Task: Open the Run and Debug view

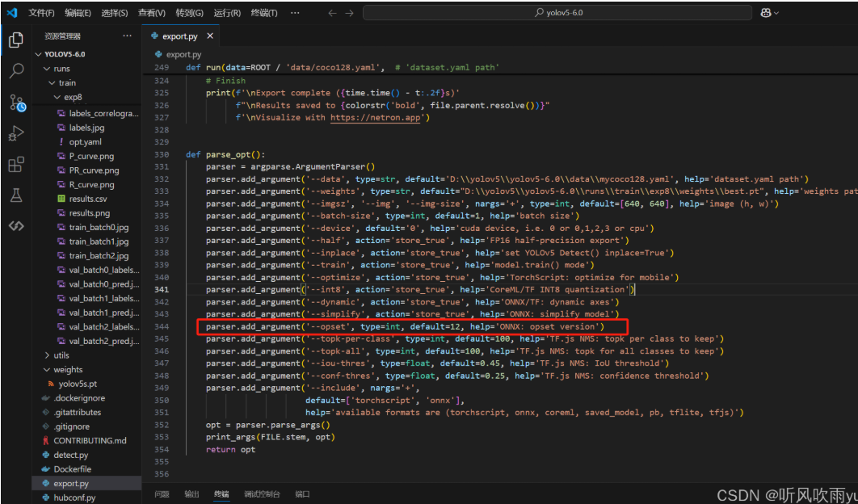Action: point(15,133)
